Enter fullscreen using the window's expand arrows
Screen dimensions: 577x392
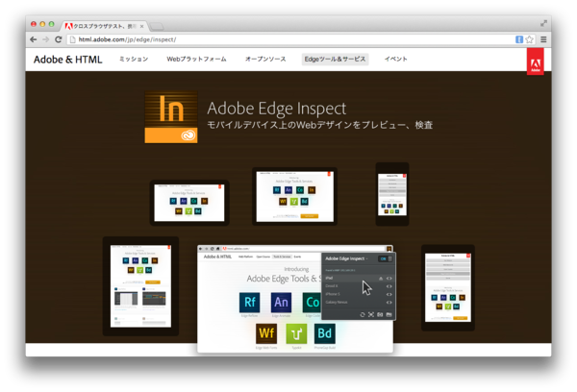point(543,23)
